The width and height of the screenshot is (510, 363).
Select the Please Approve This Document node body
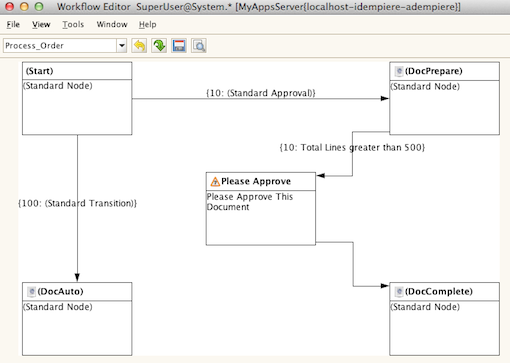pos(261,218)
